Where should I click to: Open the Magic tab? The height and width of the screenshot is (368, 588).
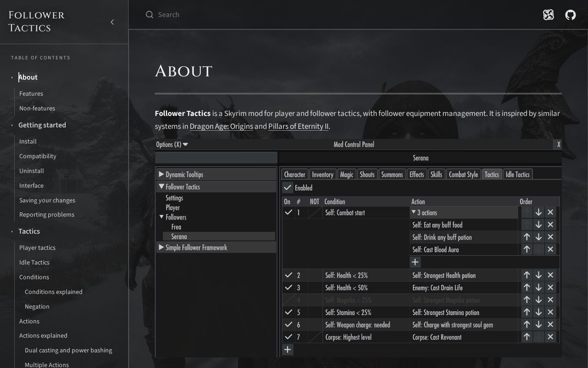[346, 174]
